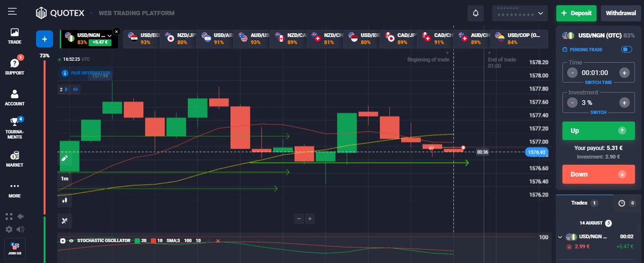Click the 73% sentiment bar

tap(44, 137)
